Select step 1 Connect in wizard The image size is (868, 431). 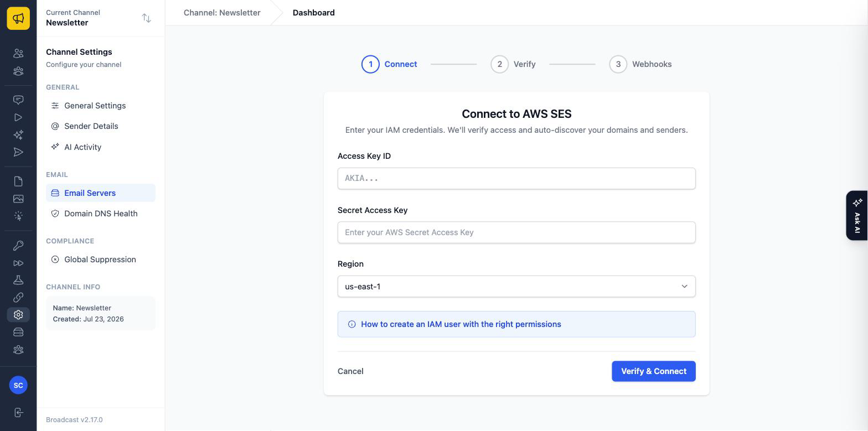[389, 64]
